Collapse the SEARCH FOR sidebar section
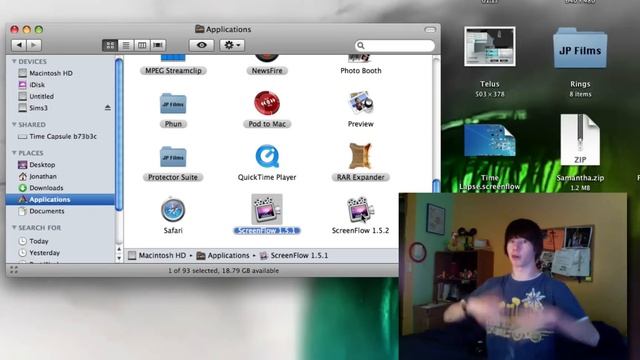Screen dimensions: 640x360 (14, 227)
